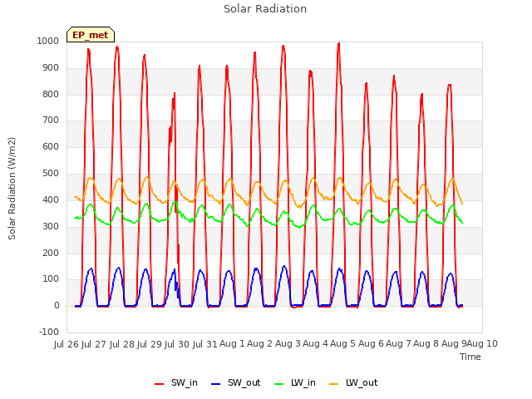Click the Aug 2 x-axis label
Viewport: 532px width, 399px height.
tap(260, 344)
